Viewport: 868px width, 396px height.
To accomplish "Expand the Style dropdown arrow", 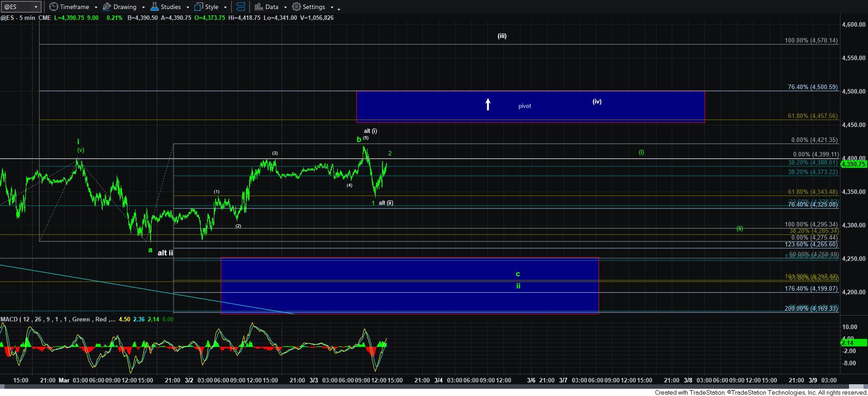I will [225, 7].
